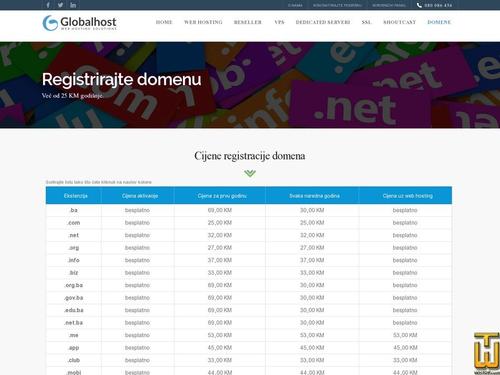This screenshot has width=500, height=375.
Task: Open the RESELLER menu item
Action: [248, 22]
